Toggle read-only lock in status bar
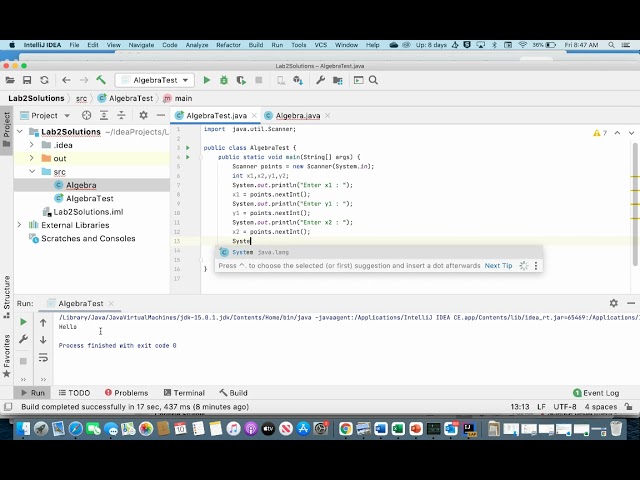The width and height of the screenshot is (640, 480). (628, 407)
